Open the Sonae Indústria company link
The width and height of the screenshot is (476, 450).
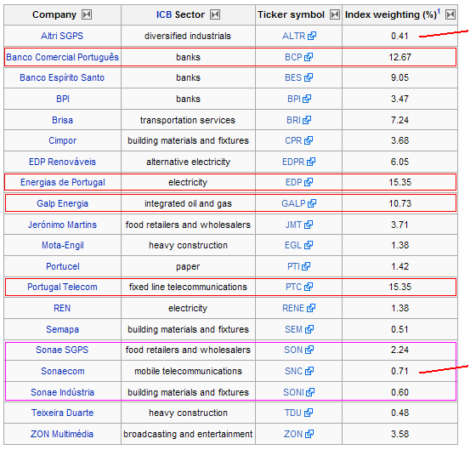63,392
